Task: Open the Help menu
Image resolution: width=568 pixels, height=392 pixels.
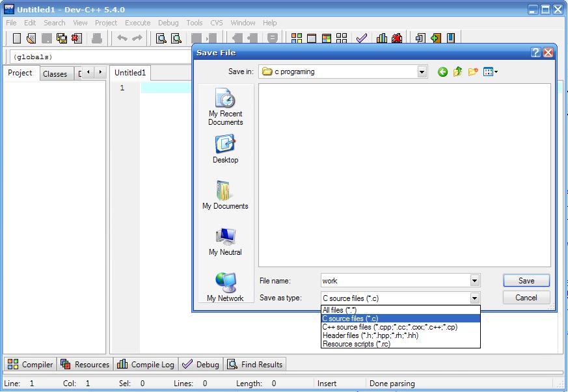Action: point(270,23)
